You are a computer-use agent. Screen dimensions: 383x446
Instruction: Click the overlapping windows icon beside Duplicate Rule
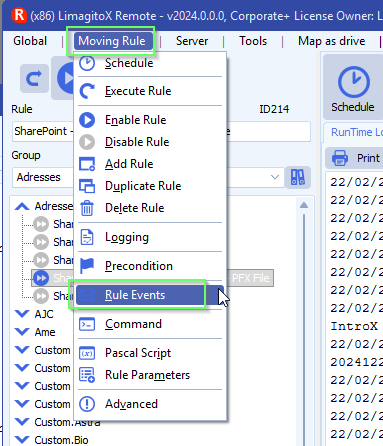pyautogui.click(x=87, y=186)
